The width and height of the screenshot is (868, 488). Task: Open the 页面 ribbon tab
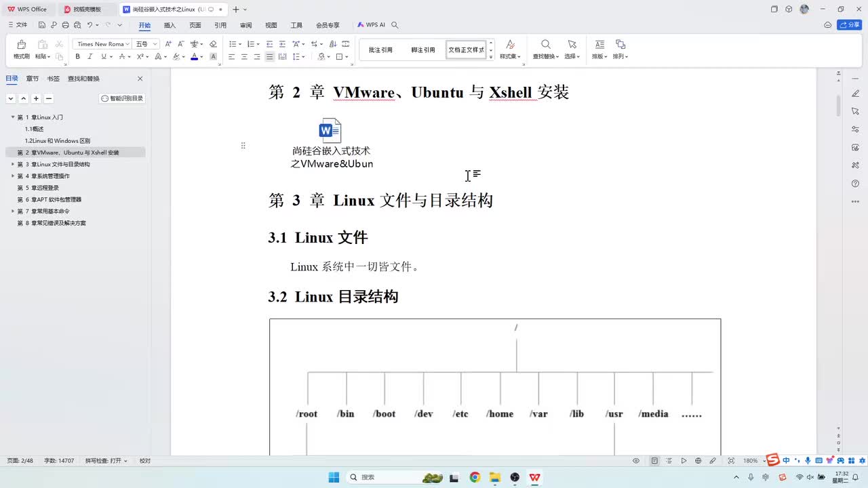(x=195, y=25)
